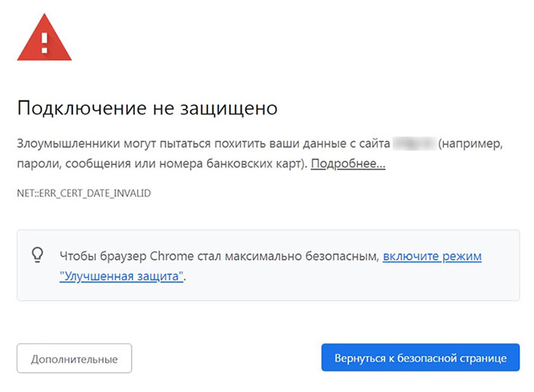Open the "Подробнее…" link
Screen dimensions: 534x392
(348, 164)
